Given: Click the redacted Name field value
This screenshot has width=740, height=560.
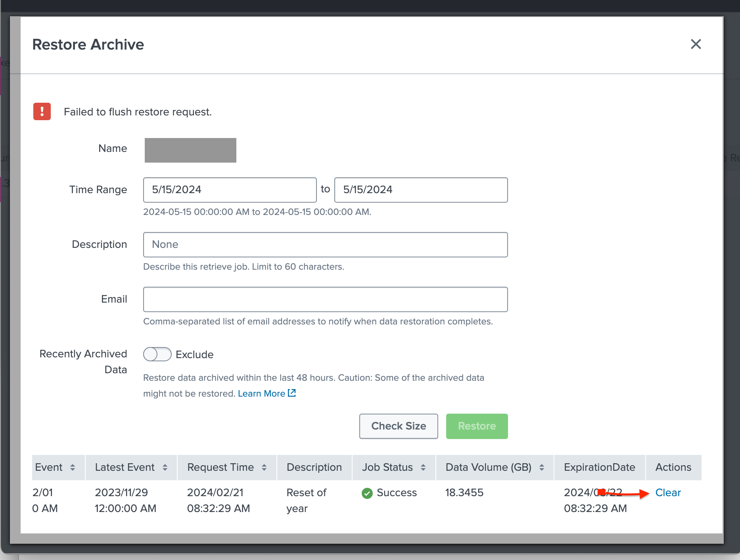Looking at the screenshot, I should [x=190, y=150].
